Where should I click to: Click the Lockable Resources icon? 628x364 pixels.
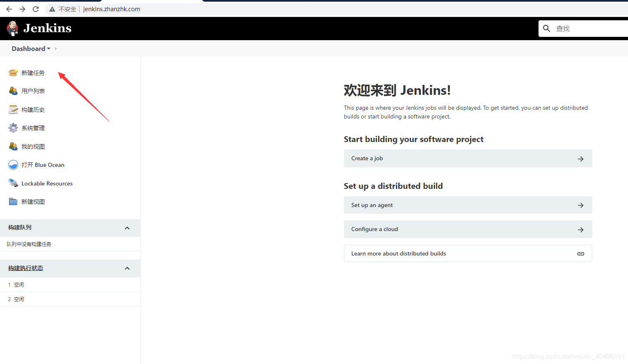pyautogui.click(x=13, y=183)
